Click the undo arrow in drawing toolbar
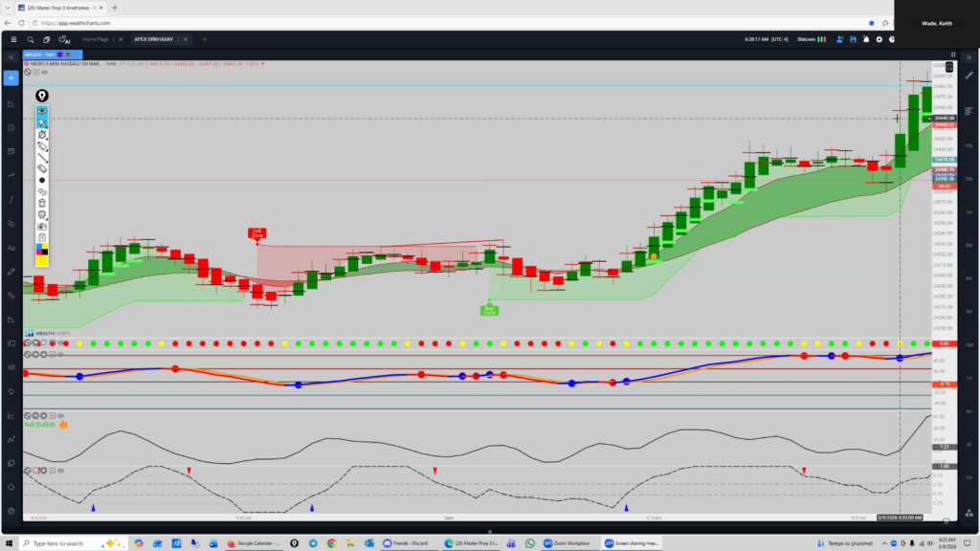Viewport: 980px width, 551px height. (x=42, y=191)
